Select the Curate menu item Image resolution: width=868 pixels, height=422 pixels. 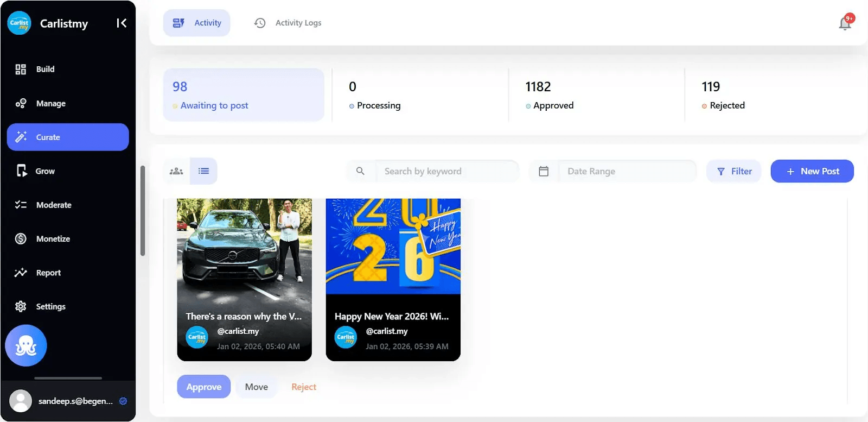click(x=68, y=137)
